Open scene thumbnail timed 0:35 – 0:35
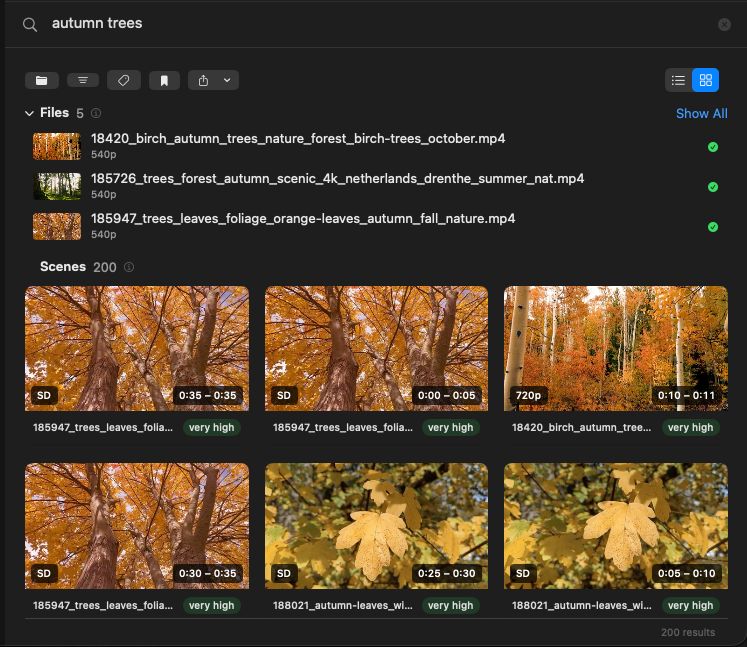 coord(137,348)
